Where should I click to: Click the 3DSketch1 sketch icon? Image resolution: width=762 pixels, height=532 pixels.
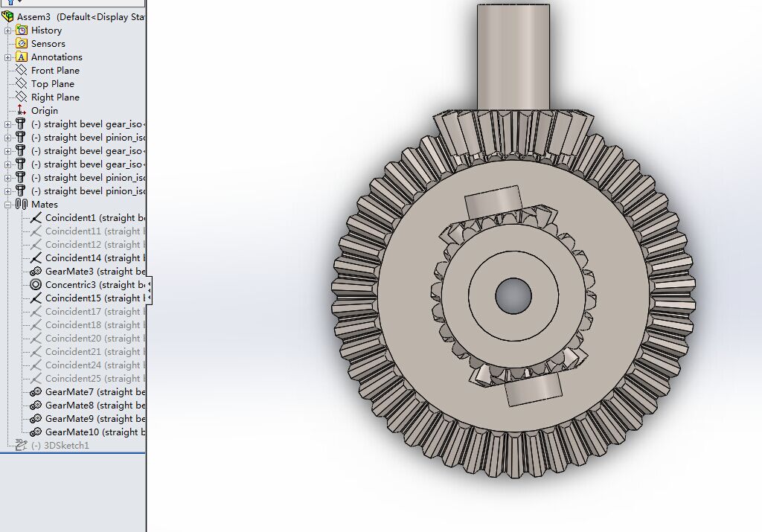click(x=20, y=444)
